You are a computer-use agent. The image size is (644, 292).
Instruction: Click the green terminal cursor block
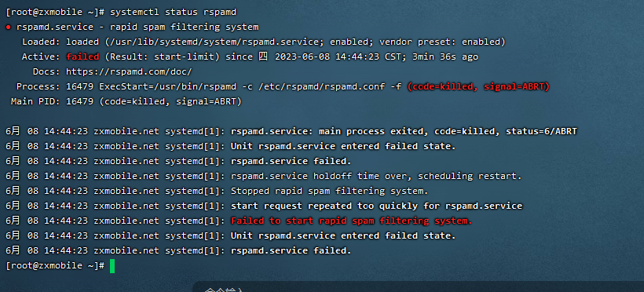[112, 266]
